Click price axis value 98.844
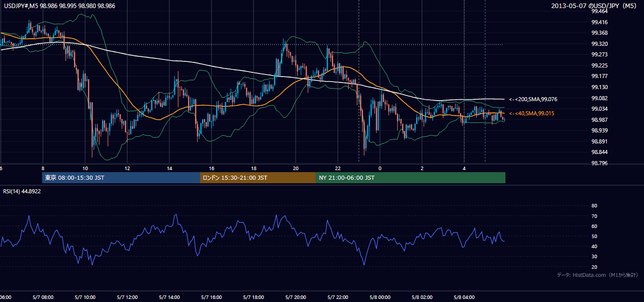 point(599,152)
